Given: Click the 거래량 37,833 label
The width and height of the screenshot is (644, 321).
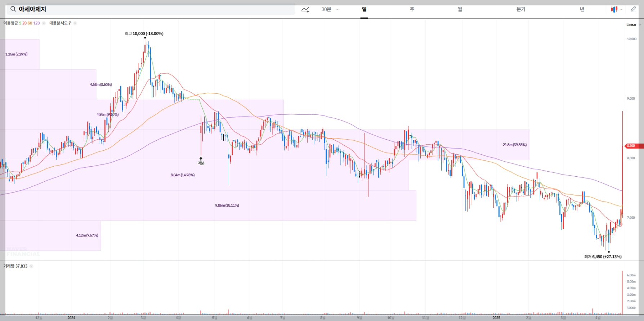Looking at the screenshot, I should click(15, 266).
